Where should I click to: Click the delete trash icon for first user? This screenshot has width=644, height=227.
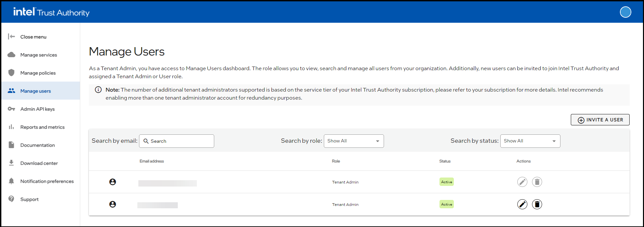coord(537,182)
